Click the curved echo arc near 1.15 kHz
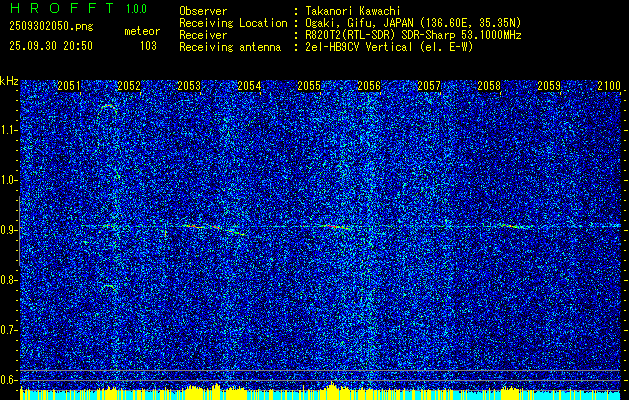This screenshot has height=400, width=629. pyautogui.click(x=108, y=107)
